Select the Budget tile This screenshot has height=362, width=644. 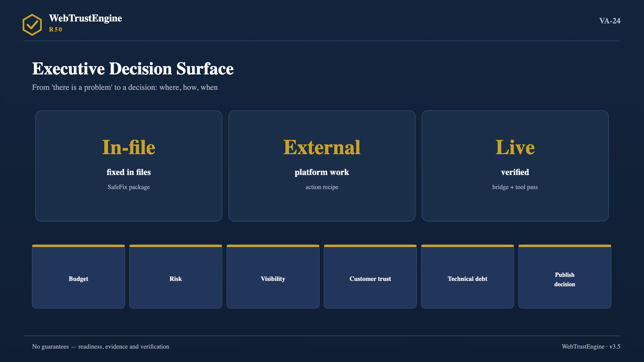(78, 277)
